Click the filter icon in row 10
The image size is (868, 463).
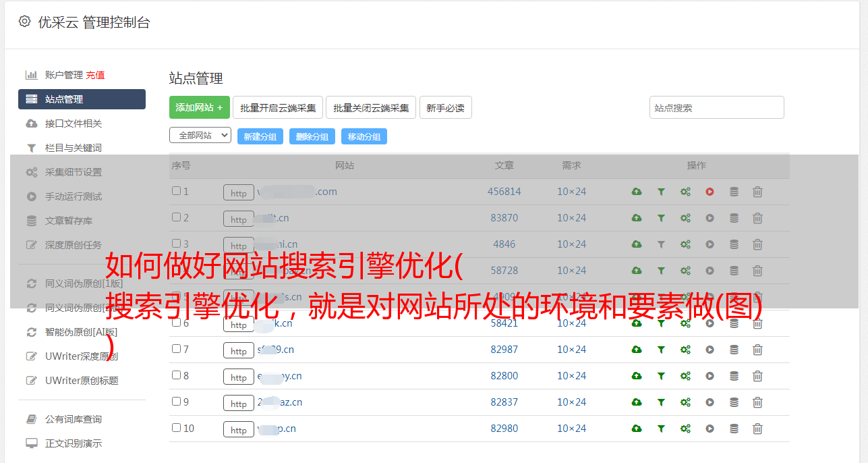(661, 429)
